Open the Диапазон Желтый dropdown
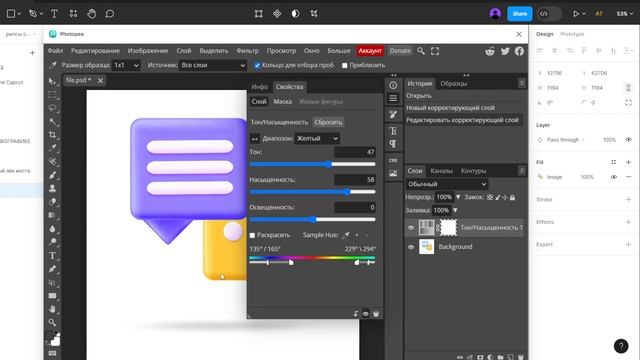 (x=317, y=139)
